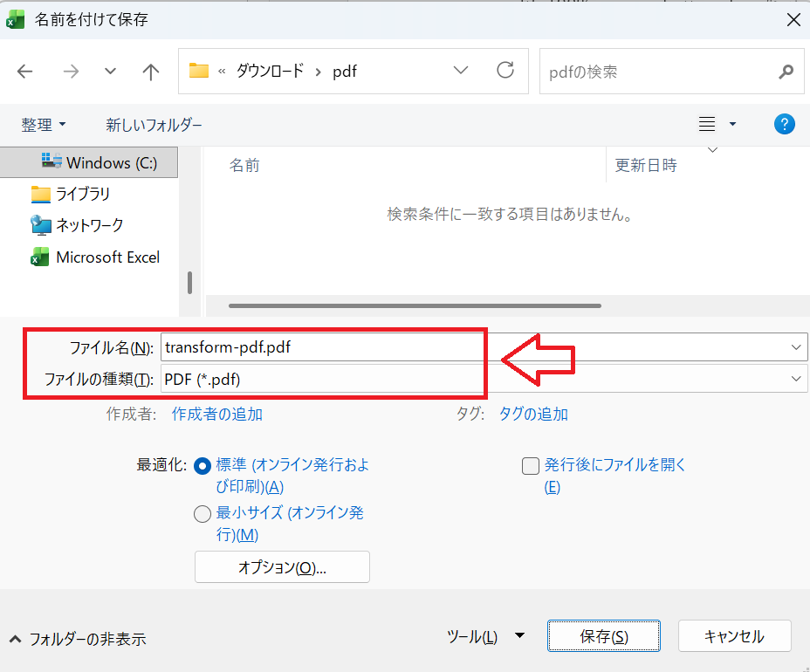Click the search magnifier icon
The image size is (810, 672).
[x=786, y=72]
